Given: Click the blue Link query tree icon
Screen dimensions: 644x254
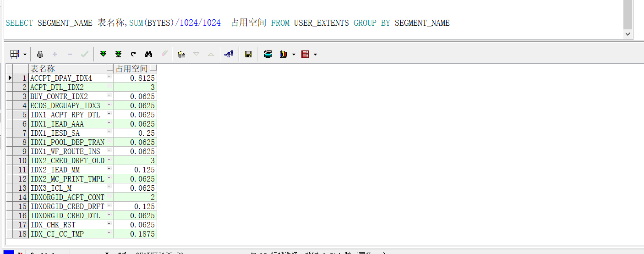Looking at the screenshot, I should tap(229, 54).
